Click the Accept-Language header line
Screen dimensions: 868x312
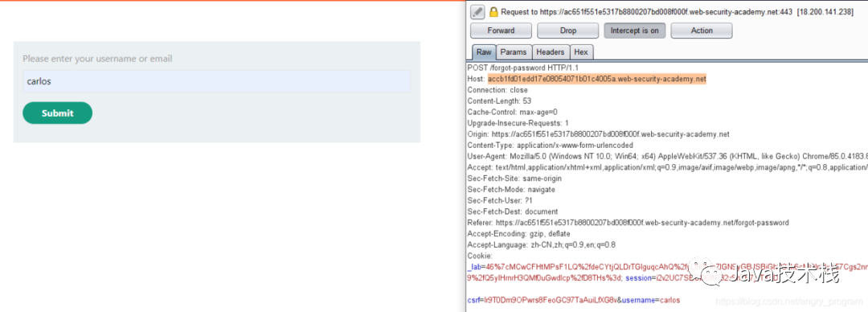(x=542, y=245)
